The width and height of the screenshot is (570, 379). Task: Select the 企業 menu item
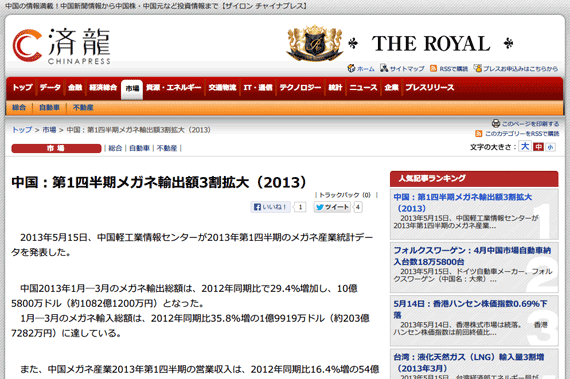pyautogui.click(x=392, y=88)
